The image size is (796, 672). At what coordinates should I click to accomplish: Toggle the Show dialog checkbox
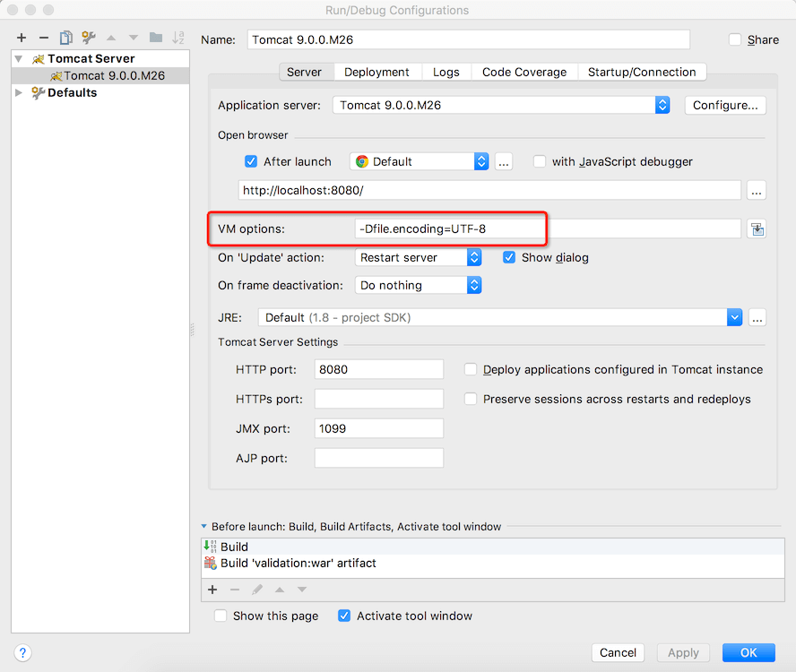[x=508, y=257]
